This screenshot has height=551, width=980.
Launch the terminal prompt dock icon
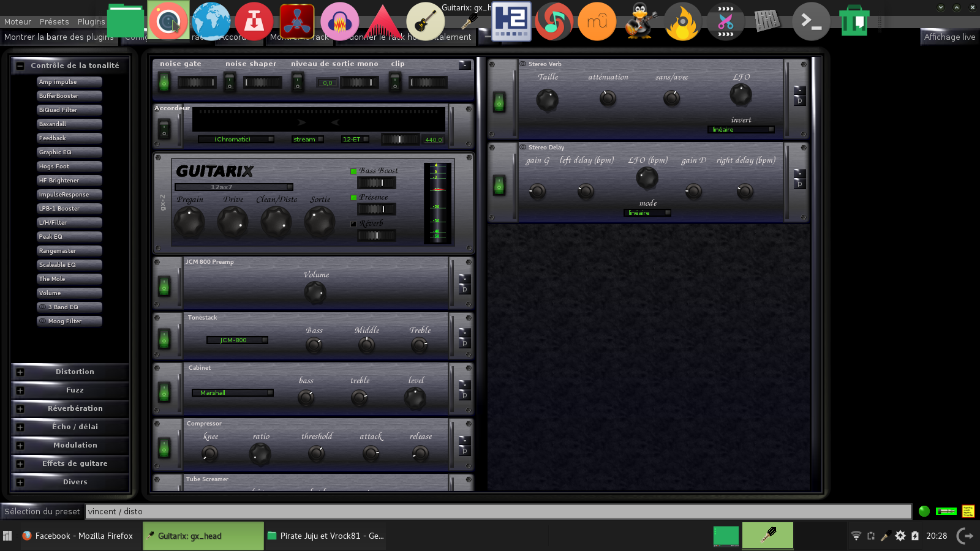tap(812, 21)
